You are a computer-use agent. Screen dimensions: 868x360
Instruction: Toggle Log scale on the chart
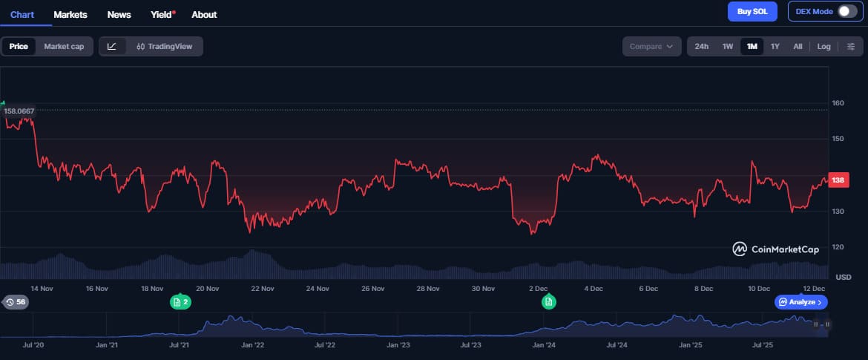823,46
